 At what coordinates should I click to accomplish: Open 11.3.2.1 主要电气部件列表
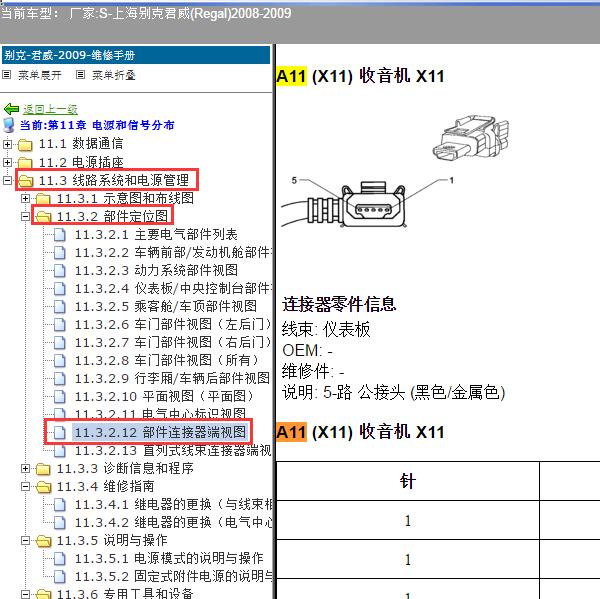pos(156,234)
